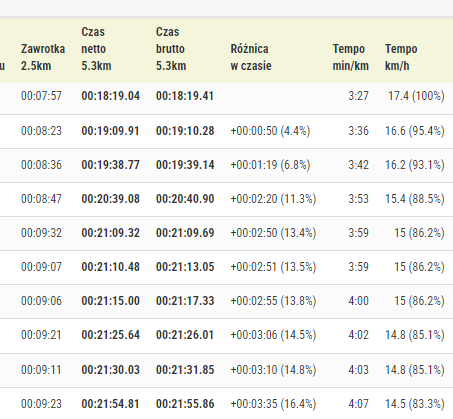Click gross time 00:21:13.05
The image size is (453, 419).
[185, 267]
